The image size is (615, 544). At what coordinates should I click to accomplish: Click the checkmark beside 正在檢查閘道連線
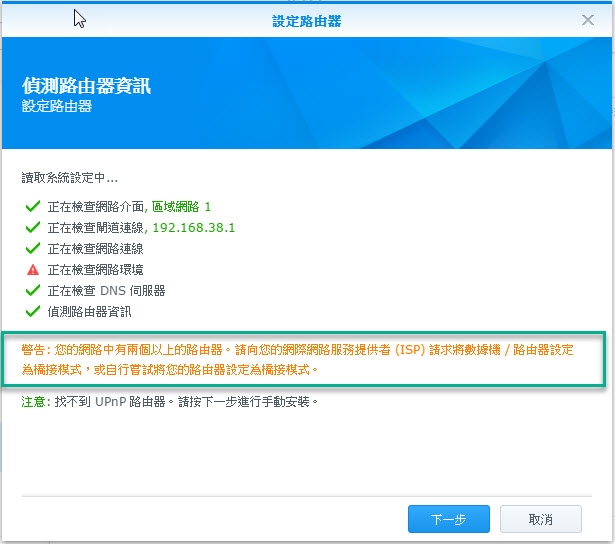point(33,227)
